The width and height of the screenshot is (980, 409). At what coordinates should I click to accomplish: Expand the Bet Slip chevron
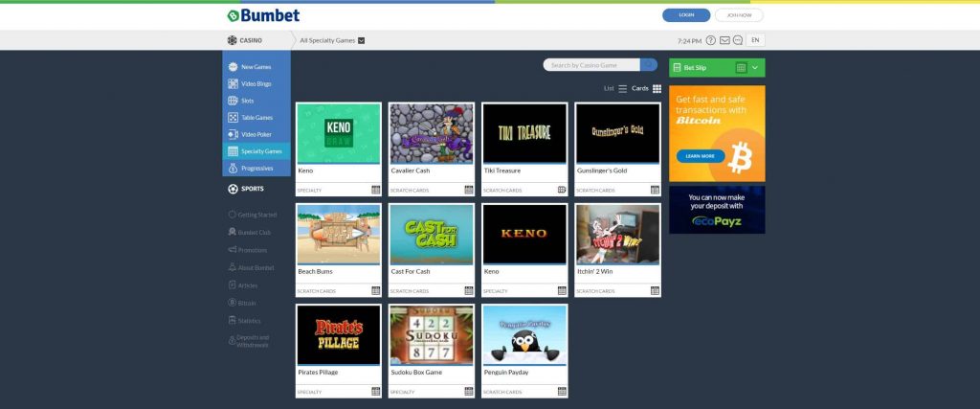(756, 68)
